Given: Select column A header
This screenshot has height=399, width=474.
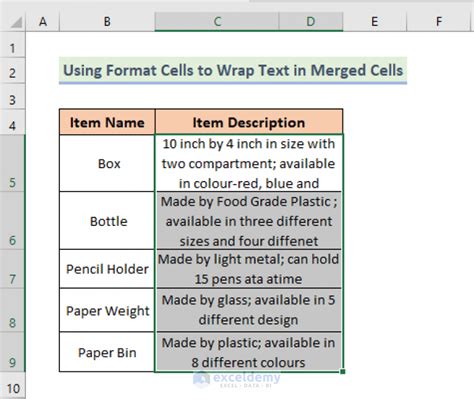Looking at the screenshot, I should tap(43, 22).
